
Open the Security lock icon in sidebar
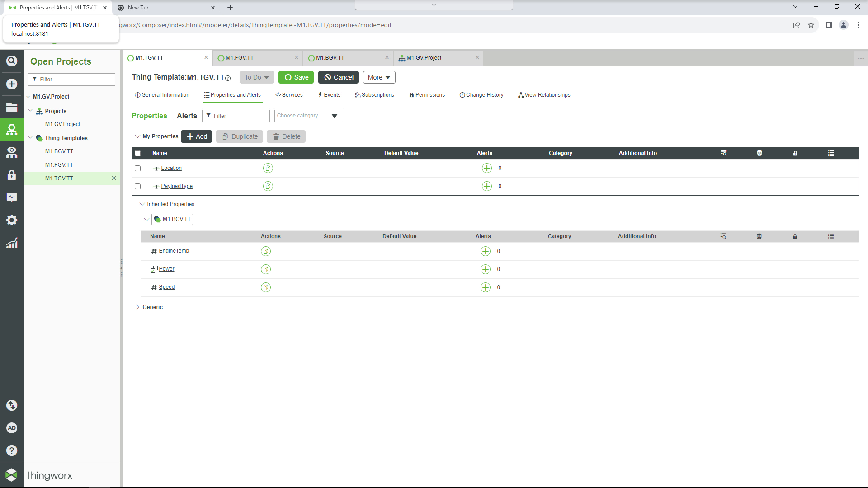(12, 175)
